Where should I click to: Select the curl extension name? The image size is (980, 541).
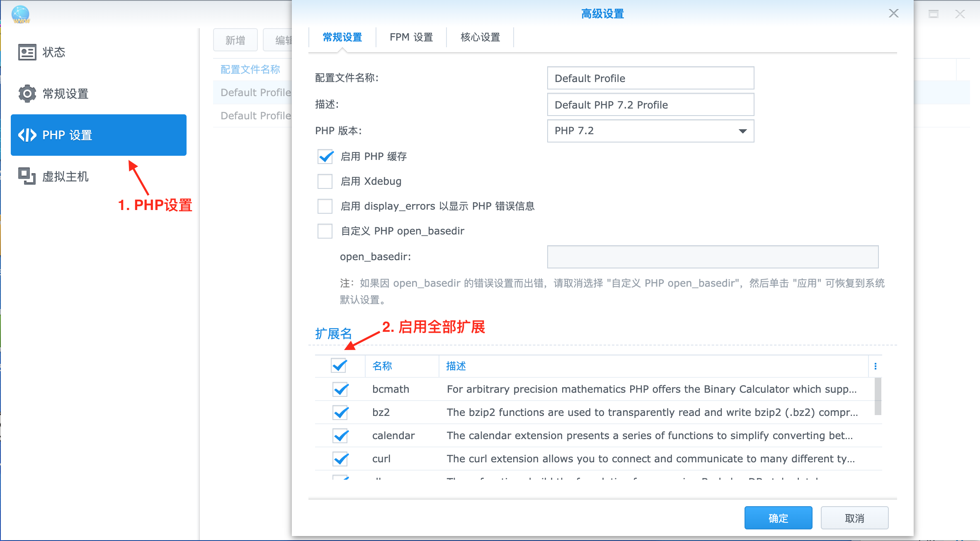click(381, 459)
